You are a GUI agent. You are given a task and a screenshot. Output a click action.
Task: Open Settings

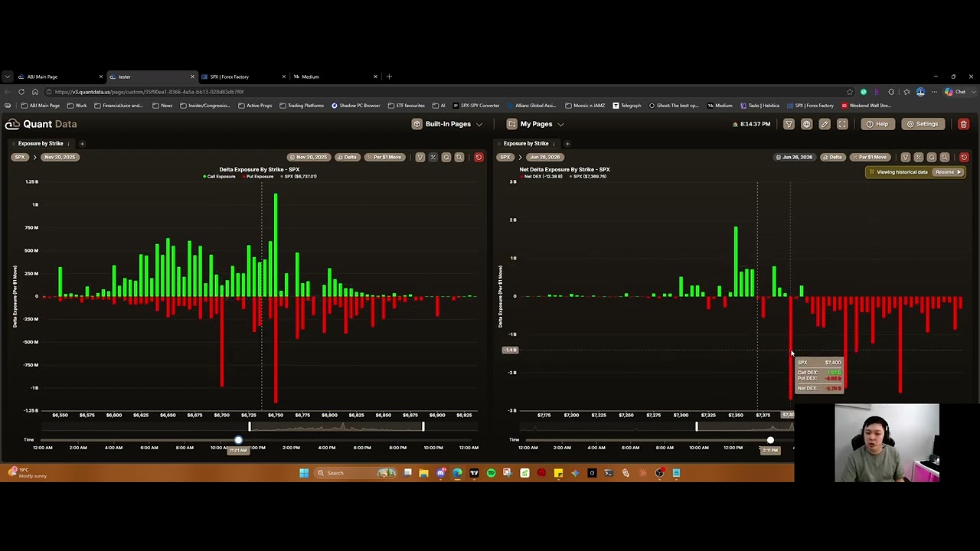coord(922,124)
